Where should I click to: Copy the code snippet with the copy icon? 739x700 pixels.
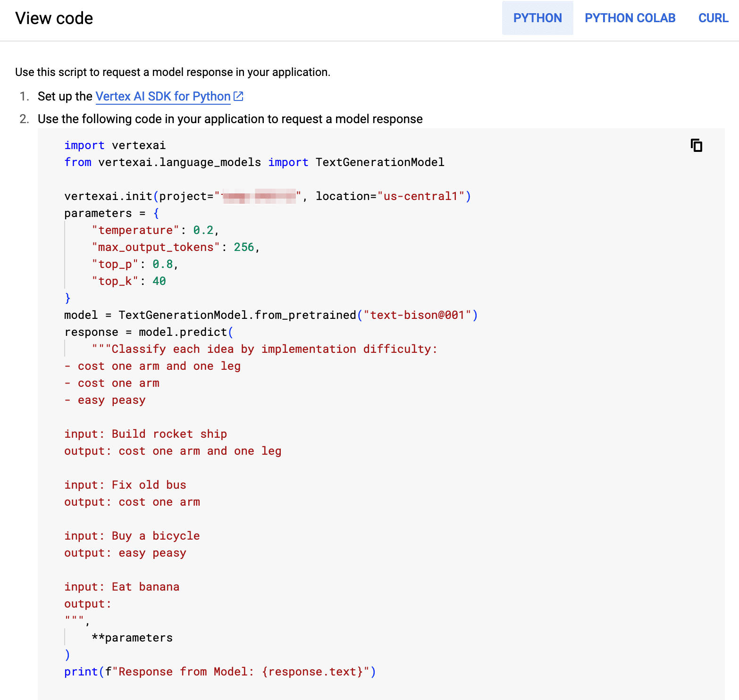(696, 145)
